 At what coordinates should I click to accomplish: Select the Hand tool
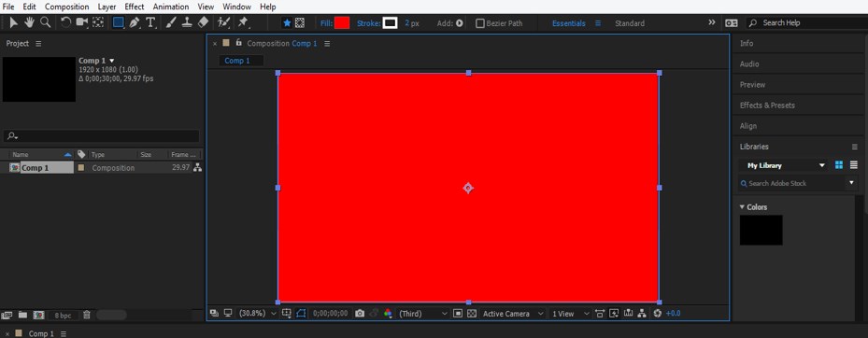click(x=29, y=22)
